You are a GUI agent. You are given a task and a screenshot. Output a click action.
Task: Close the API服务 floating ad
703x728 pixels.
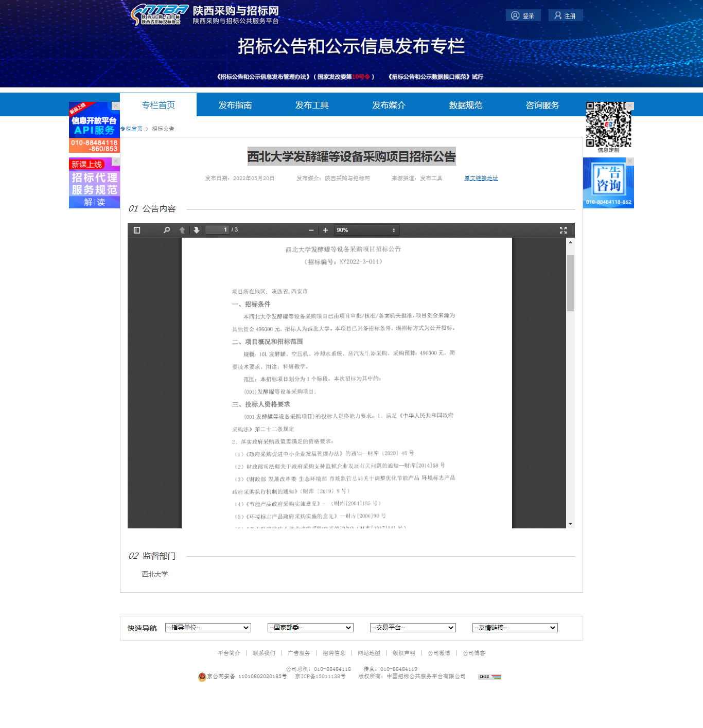116,106
